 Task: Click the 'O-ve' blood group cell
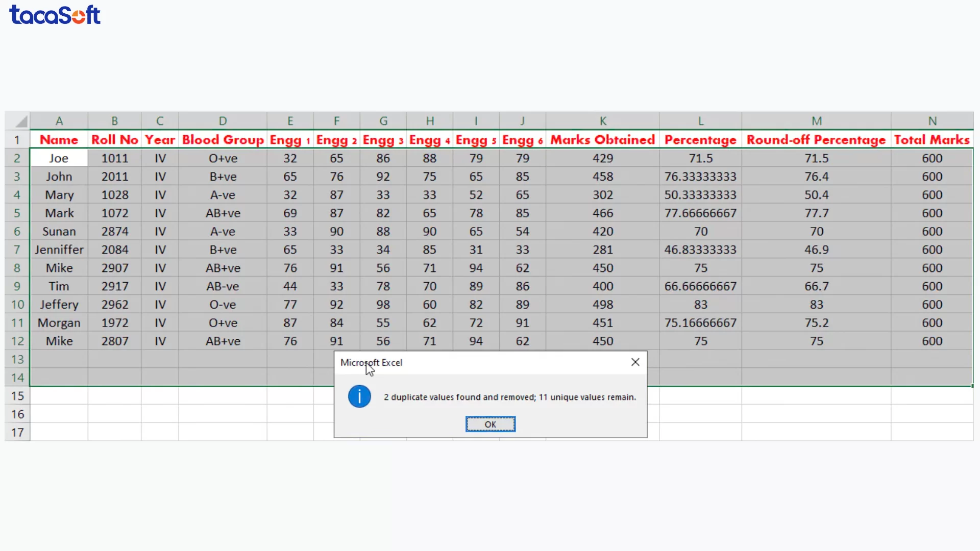point(223,305)
